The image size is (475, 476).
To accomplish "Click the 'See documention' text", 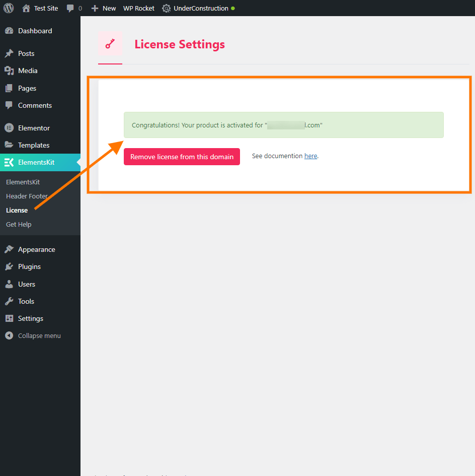I will click(277, 156).
